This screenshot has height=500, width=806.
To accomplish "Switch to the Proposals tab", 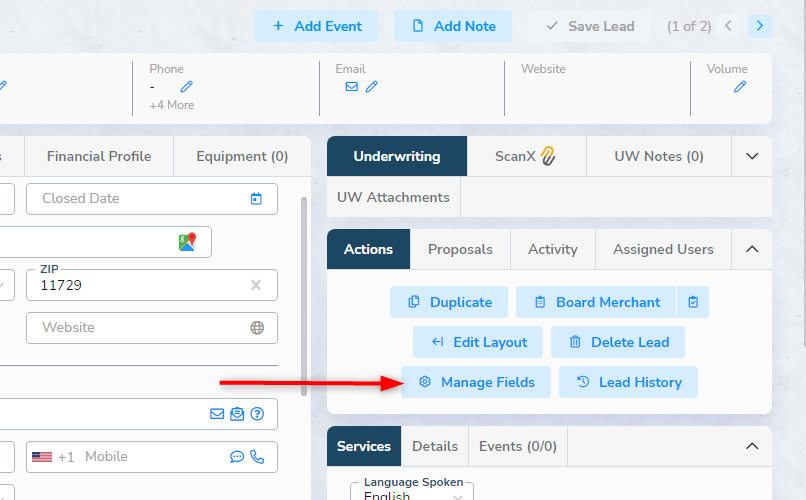I will click(x=460, y=249).
